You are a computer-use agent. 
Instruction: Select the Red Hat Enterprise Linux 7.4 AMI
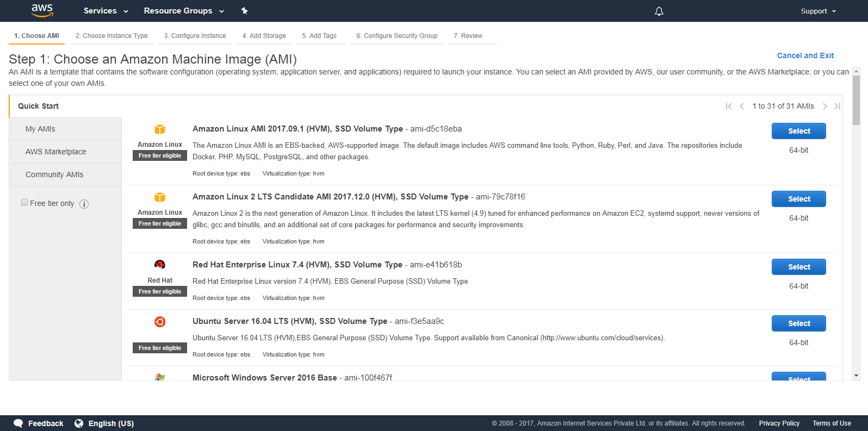[x=798, y=267]
